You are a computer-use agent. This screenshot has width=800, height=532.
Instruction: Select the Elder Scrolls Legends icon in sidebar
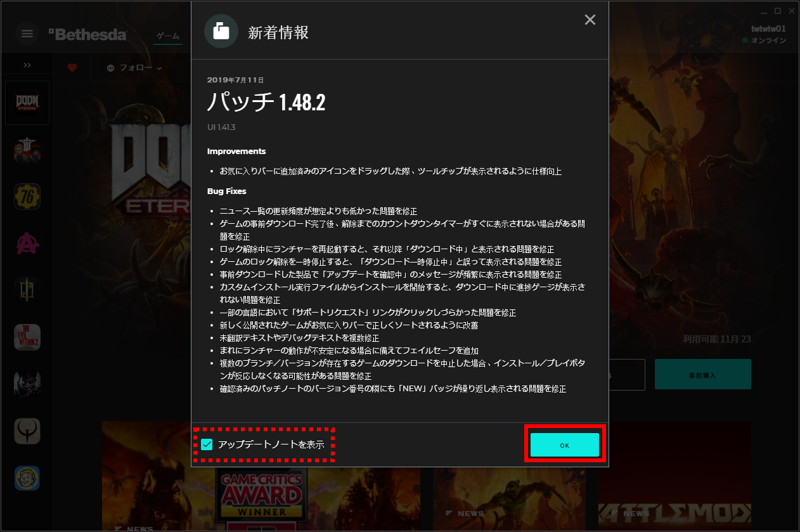(27, 290)
